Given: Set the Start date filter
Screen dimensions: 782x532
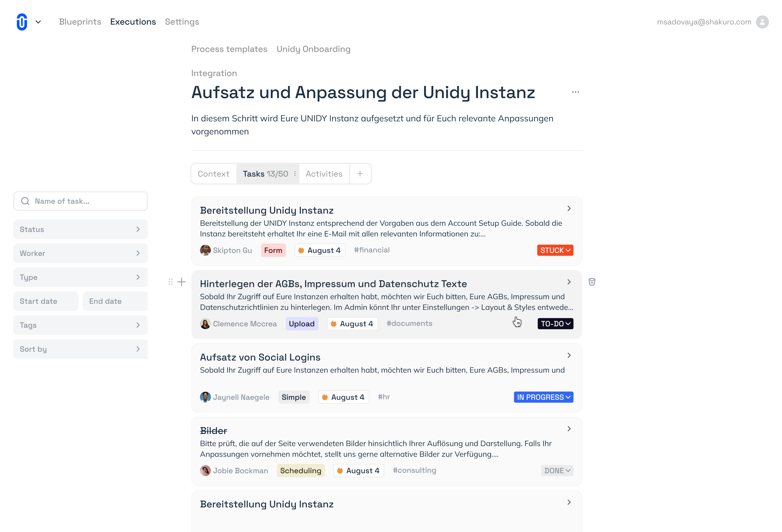Looking at the screenshot, I should pyautogui.click(x=46, y=301).
